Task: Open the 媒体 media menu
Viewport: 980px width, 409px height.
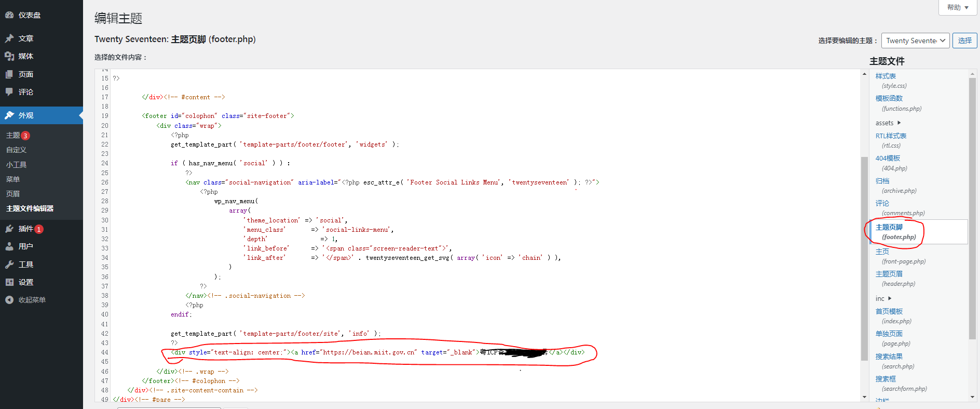Action: pos(42,56)
